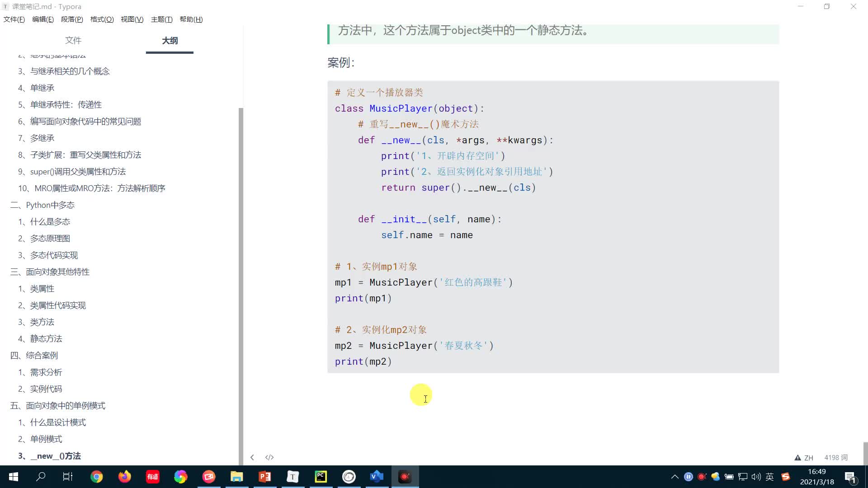868x488 pixels.
Task: Switch to PowerPoint in the taskbar
Action: (265, 477)
